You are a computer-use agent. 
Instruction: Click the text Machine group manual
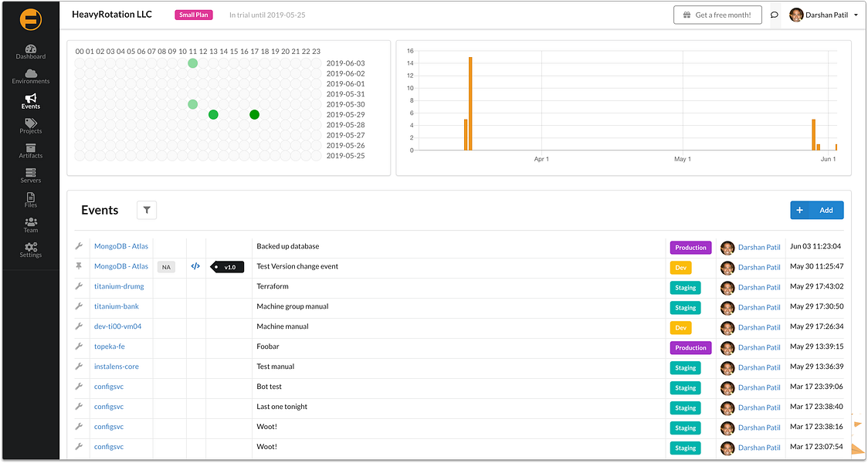292,306
